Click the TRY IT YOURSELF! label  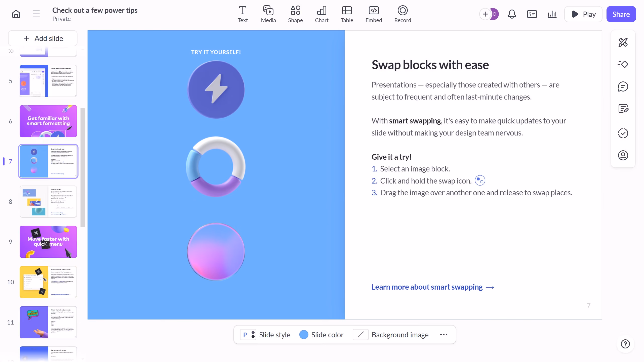216,52
